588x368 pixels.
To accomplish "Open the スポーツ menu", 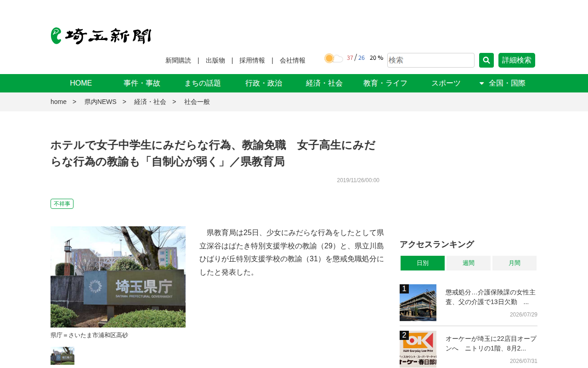I will [446, 83].
